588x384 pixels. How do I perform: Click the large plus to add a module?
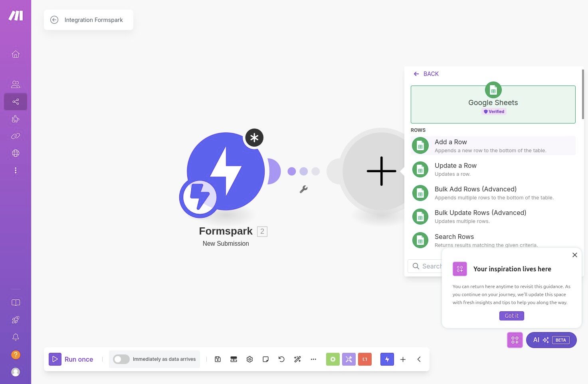pos(381,171)
